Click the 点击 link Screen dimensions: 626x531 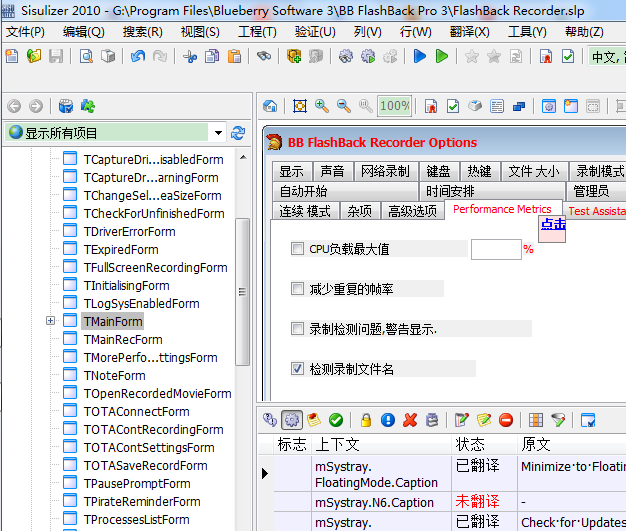click(x=553, y=224)
